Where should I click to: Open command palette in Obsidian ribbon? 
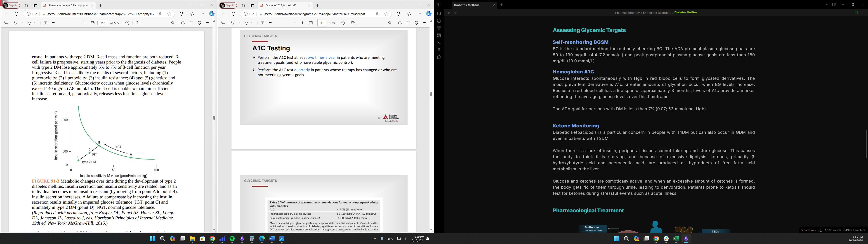439,43
